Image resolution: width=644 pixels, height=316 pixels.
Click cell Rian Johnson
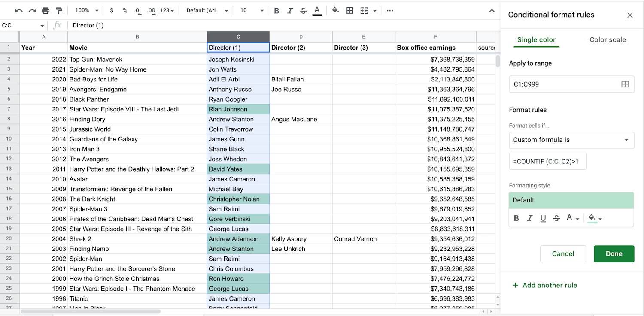[238, 109]
